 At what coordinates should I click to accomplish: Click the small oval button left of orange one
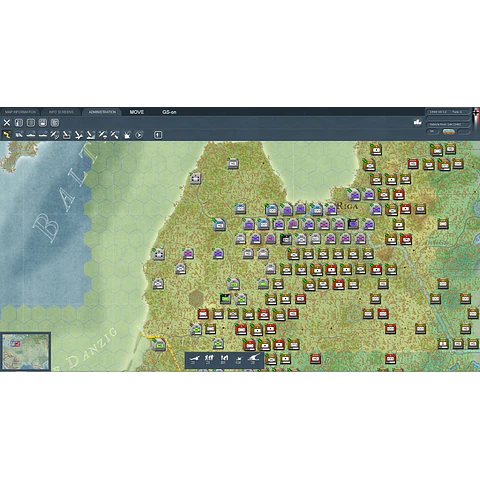coord(433,132)
